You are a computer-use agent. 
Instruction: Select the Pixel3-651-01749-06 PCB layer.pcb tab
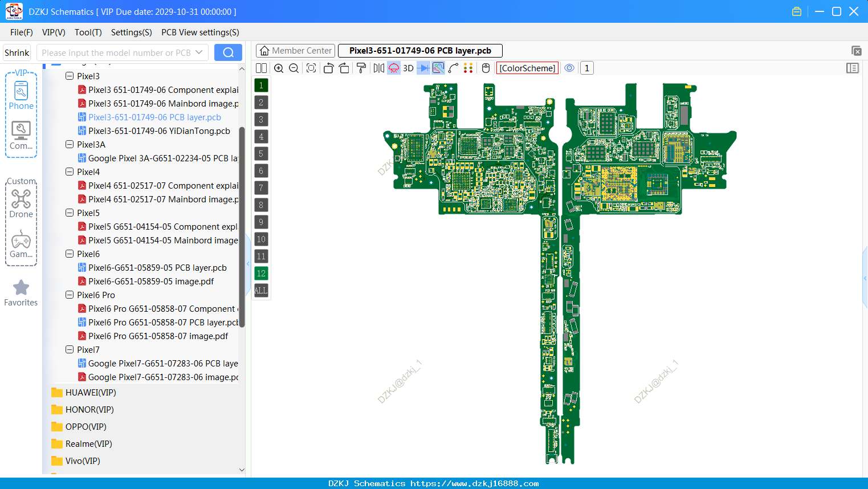coord(420,51)
